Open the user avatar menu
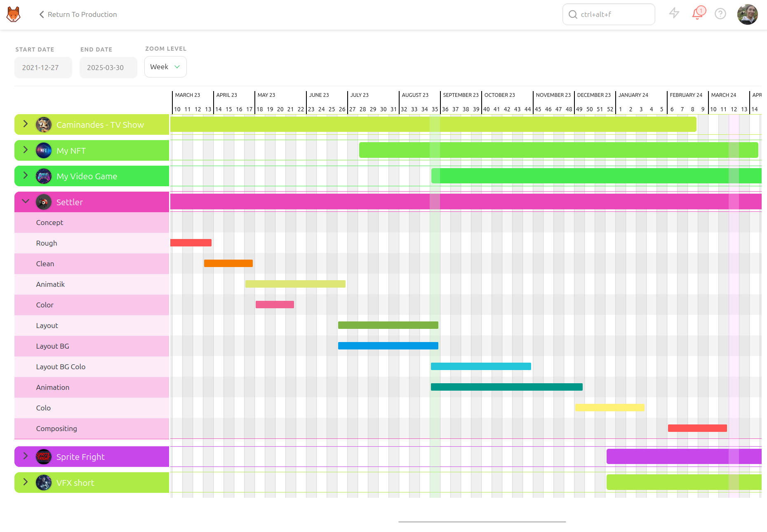767x532 pixels. click(x=748, y=14)
